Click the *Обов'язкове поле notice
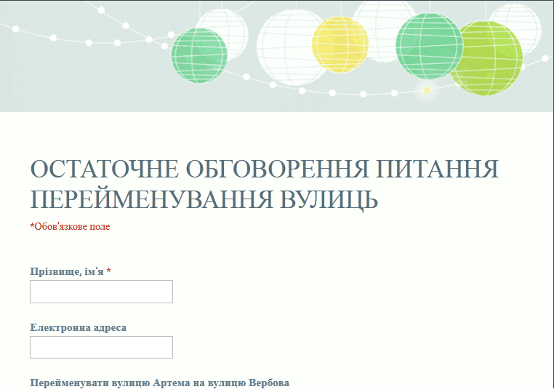The width and height of the screenshot is (554, 392). (70, 227)
